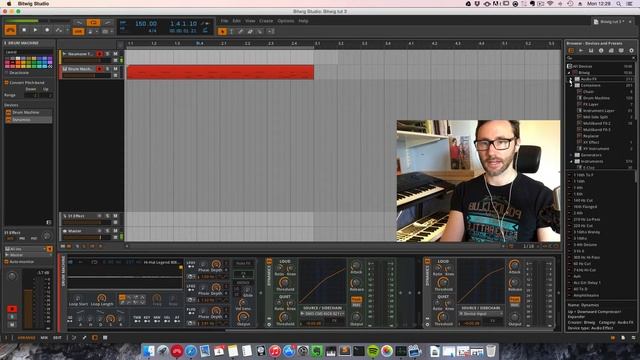The width and height of the screenshot is (640, 360).
Task: Click the gear icon in browser toolbar
Action: (x=631, y=51)
